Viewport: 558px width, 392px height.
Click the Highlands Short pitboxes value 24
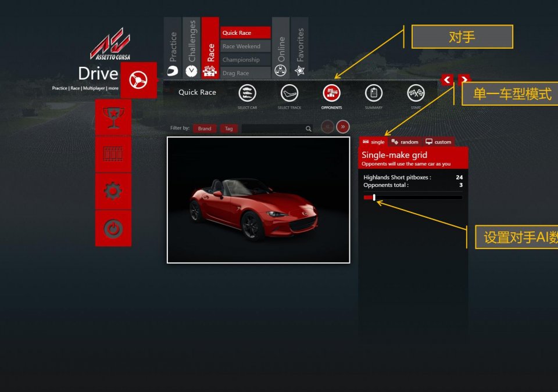pos(459,177)
